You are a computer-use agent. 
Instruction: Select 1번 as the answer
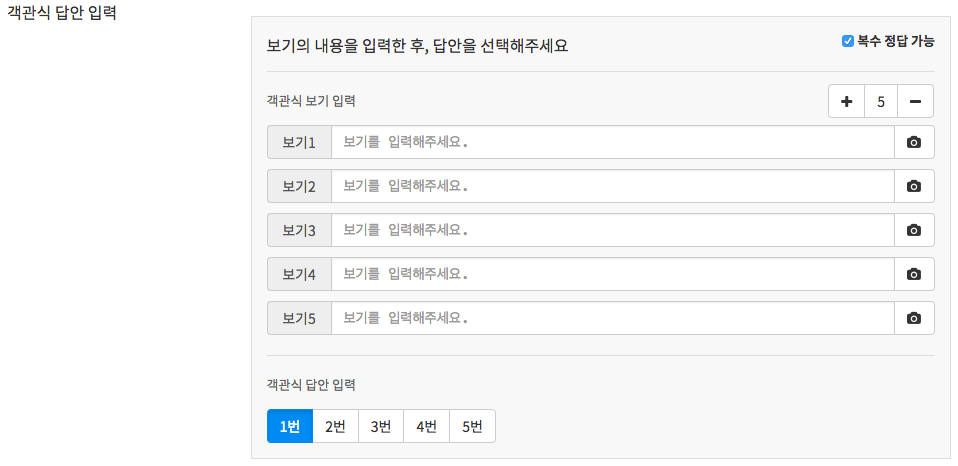point(290,426)
